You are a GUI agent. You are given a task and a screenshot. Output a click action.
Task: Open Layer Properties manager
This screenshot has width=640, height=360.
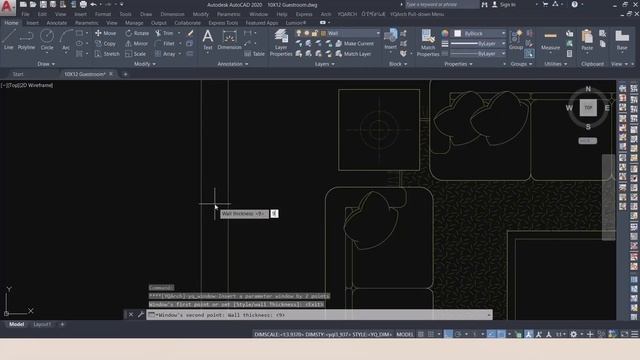(281, 42)
